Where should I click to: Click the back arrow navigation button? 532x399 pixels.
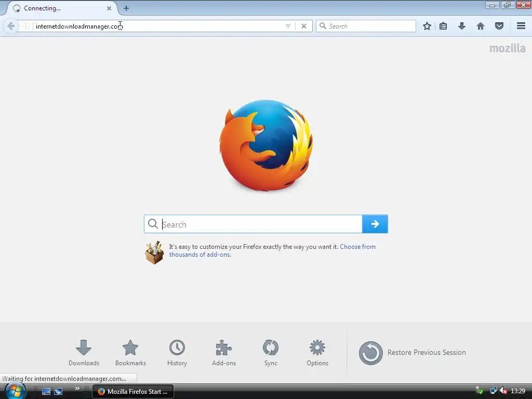coord(10,26)
